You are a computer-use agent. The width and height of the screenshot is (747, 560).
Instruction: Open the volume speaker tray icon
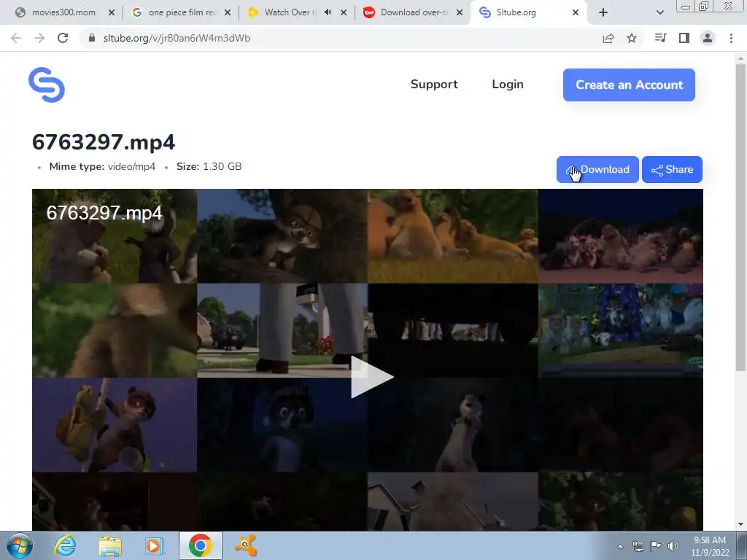[x=673, y=546]
